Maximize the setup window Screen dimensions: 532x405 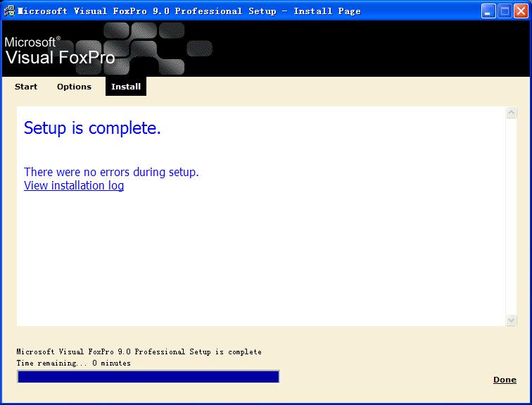(x=505, y=11)
